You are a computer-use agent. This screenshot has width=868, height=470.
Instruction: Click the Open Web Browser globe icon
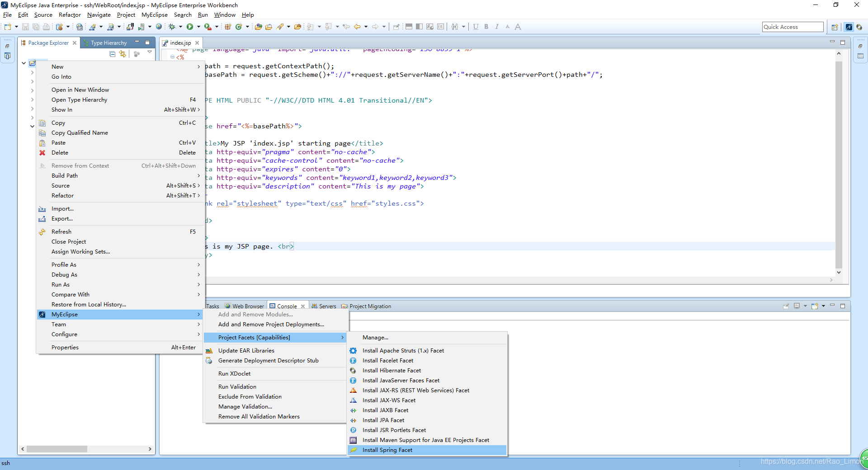click(x=159, y=27)
